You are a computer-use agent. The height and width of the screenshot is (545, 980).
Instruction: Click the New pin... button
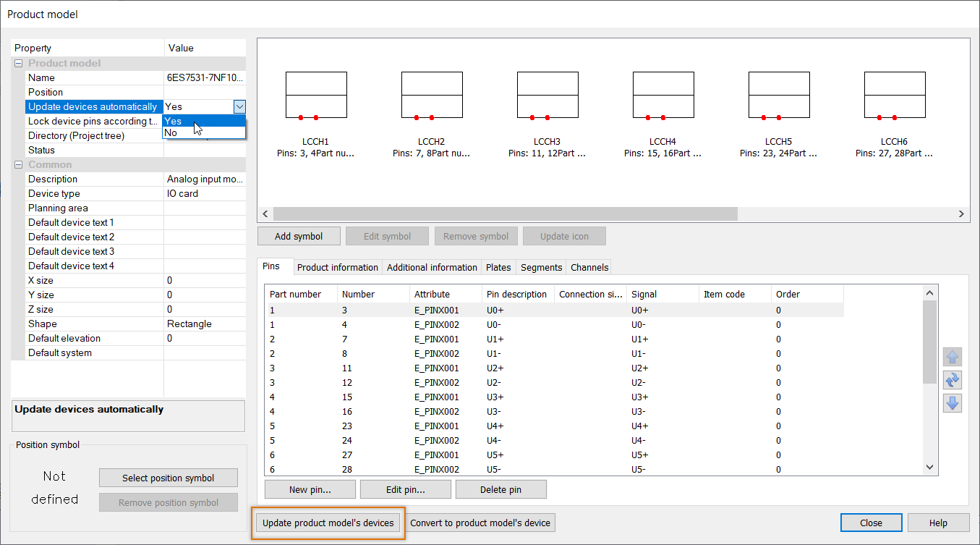coord(310,490)
